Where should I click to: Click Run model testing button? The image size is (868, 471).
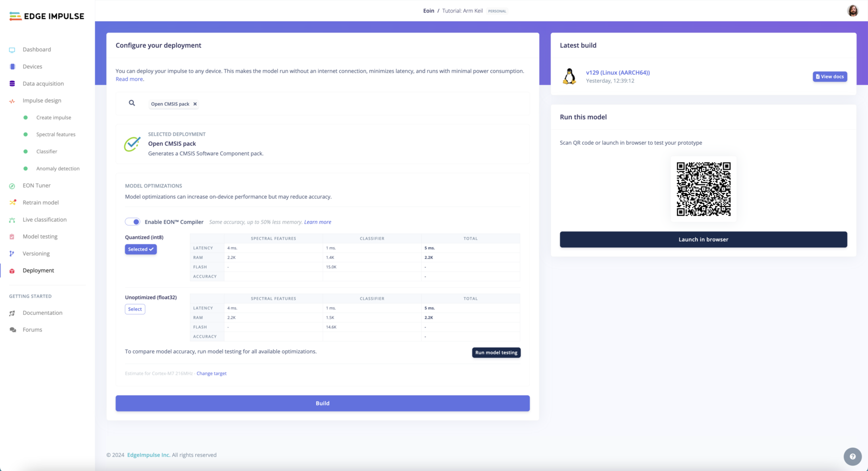coord(496,353)
